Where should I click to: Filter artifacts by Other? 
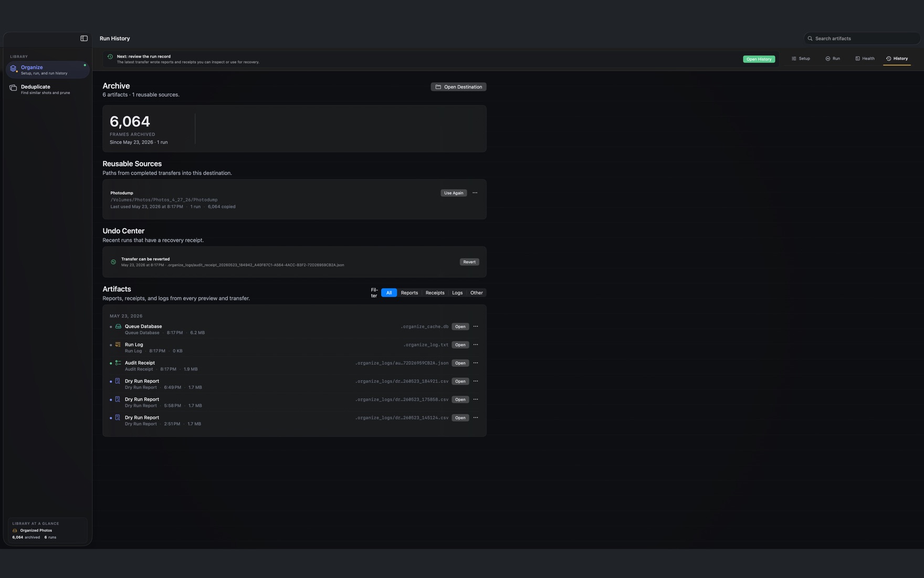pyautogui.click(x=477, y=293)
